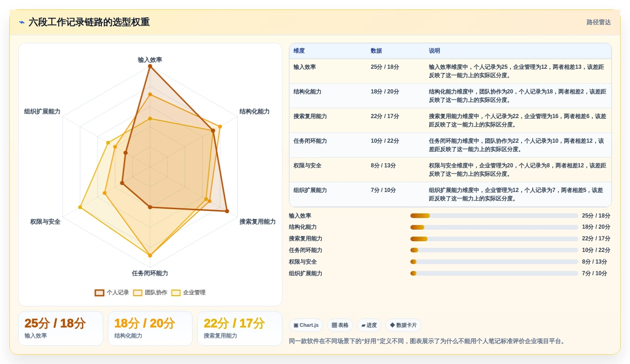The height and width of the screenshot is (364, 630).
Task: Select the 任务闭环能力 table row name
Action: [x=310, y=141]
